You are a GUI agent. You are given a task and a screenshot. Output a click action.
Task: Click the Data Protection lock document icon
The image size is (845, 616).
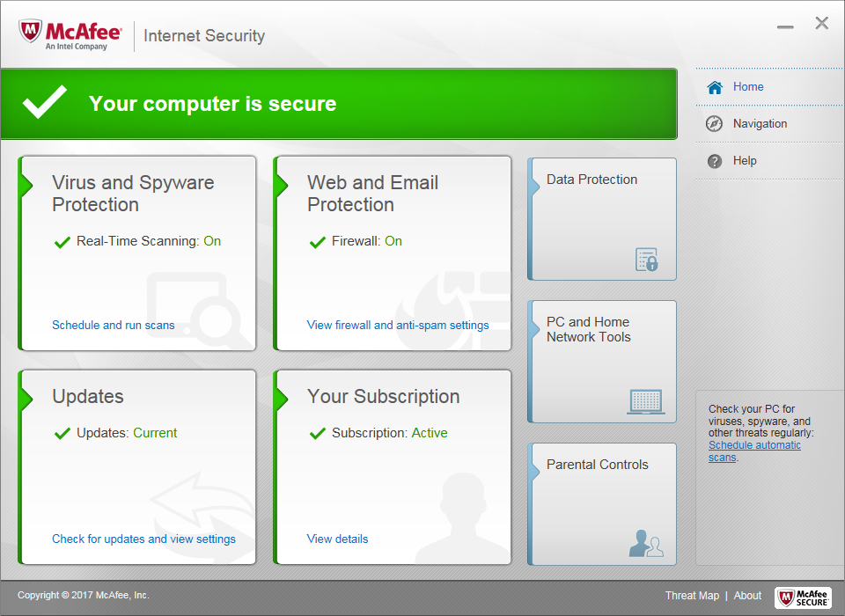647,260
